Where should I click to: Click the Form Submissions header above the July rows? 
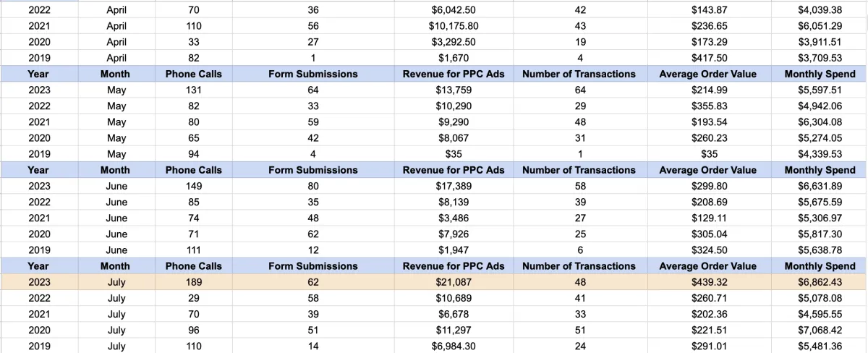point(312,266)
